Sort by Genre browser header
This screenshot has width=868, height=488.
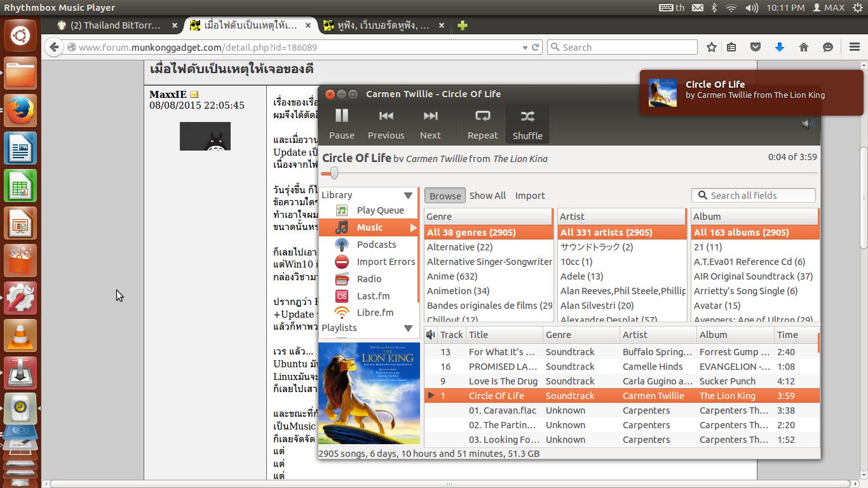coord(488,217)
